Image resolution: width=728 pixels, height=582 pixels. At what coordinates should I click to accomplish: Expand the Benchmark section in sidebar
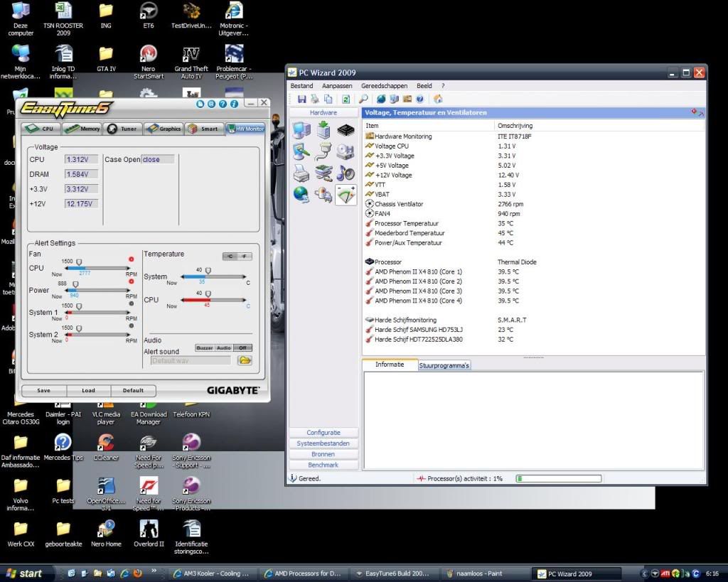coord(323,465)
